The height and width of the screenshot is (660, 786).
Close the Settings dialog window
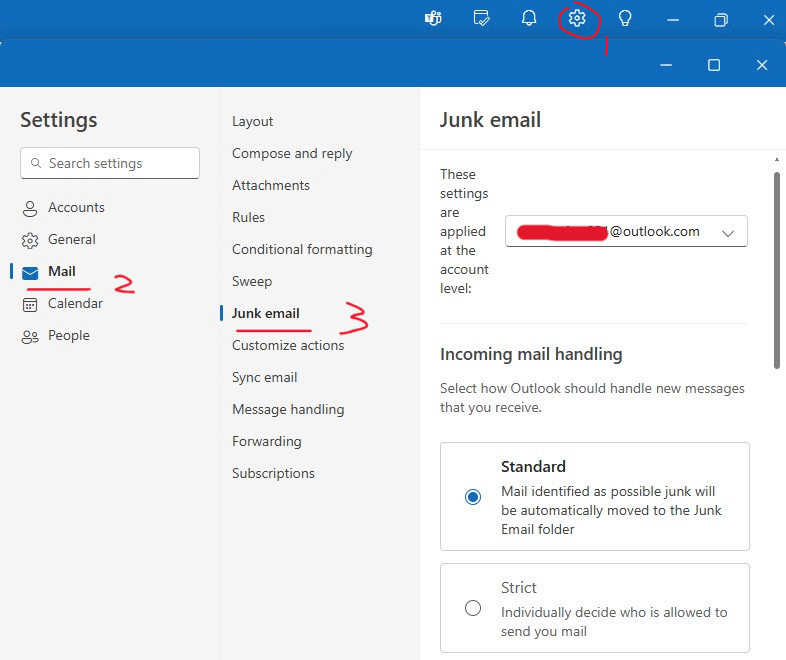pyautogui.click(x=762, y=65)
